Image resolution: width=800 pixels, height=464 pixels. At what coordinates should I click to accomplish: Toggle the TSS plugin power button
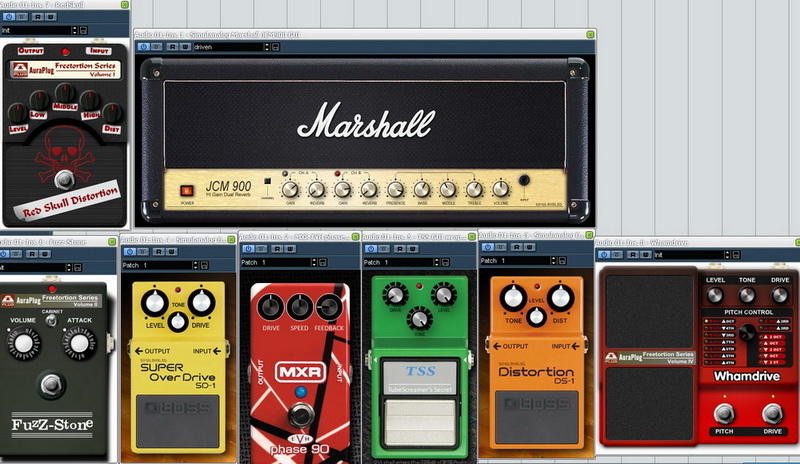coord(371,249)
